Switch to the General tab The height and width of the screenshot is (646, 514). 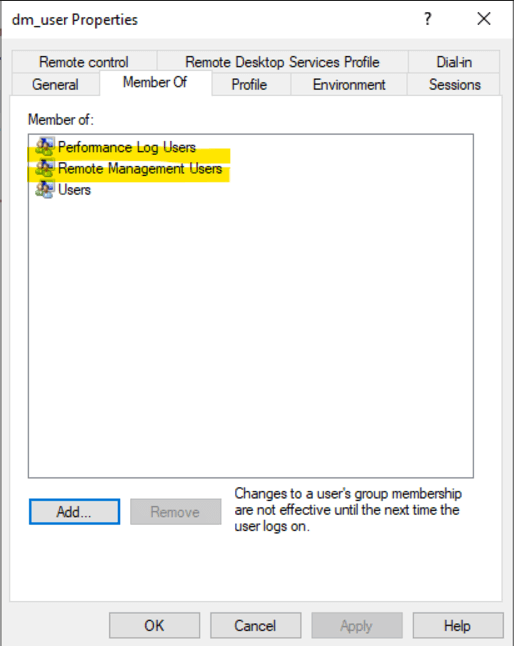56,84
